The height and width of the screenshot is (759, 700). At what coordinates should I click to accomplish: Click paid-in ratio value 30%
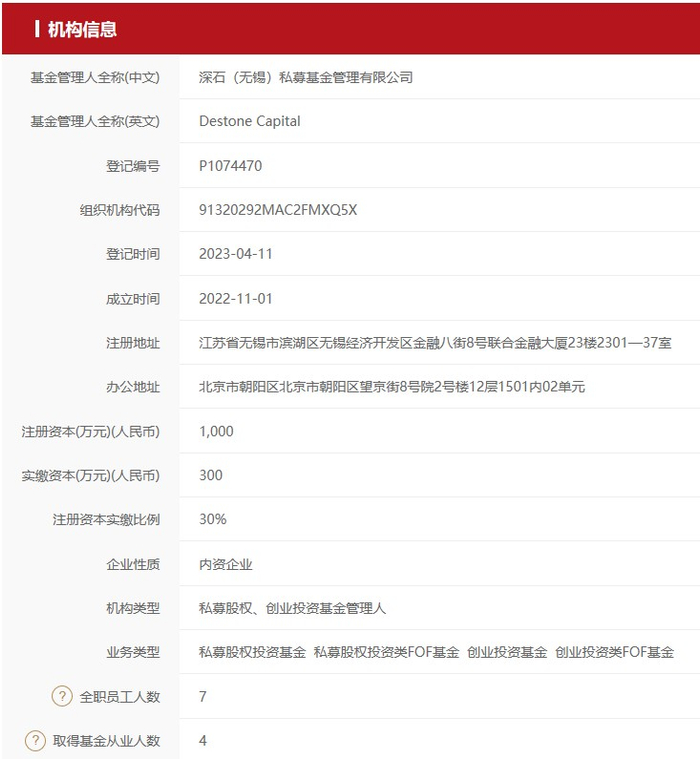click(x=213, y=519)
